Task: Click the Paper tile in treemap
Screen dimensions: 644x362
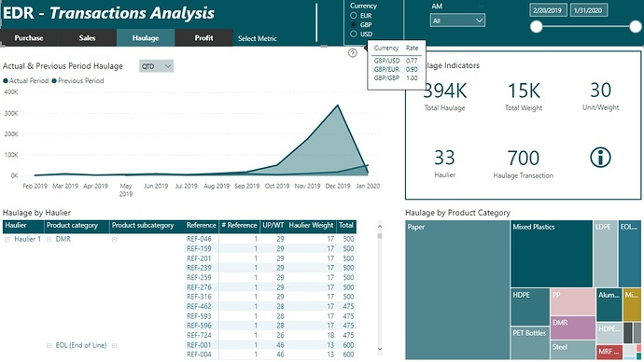Action: coord(457,290)
